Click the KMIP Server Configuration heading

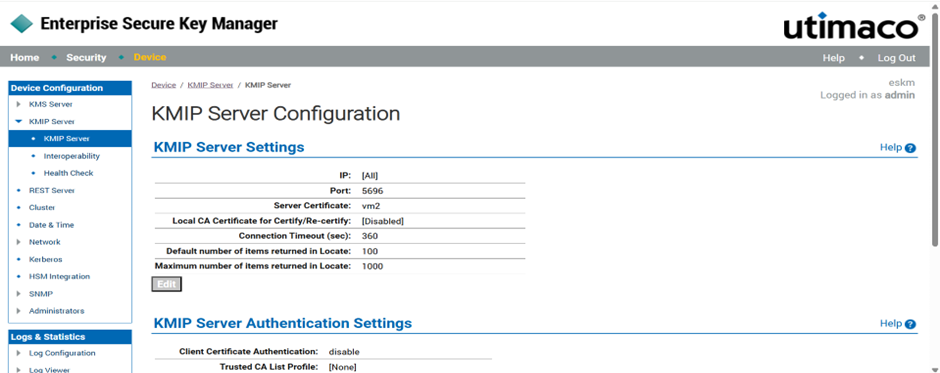click(x=276, y=113)
